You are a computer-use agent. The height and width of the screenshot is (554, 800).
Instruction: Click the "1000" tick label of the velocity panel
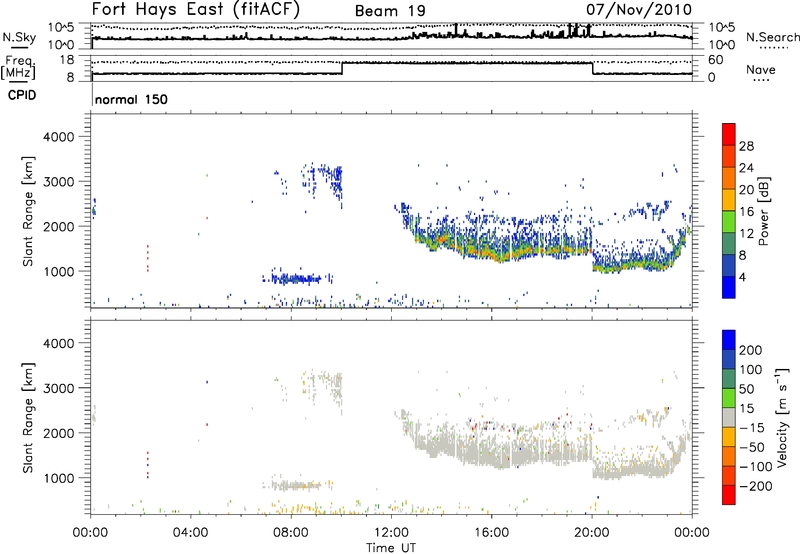tap(58, 478)
